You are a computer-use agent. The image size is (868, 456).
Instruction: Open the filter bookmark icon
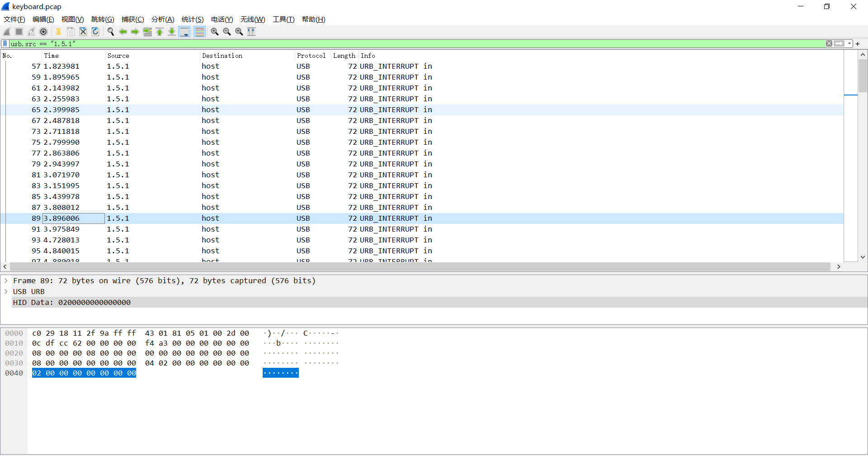[x=5, y=43]
